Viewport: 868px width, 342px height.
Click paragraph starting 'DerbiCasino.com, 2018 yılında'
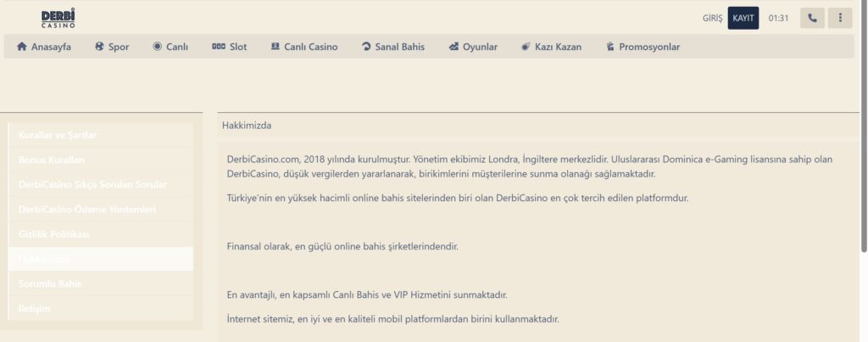tap(529, 166)
